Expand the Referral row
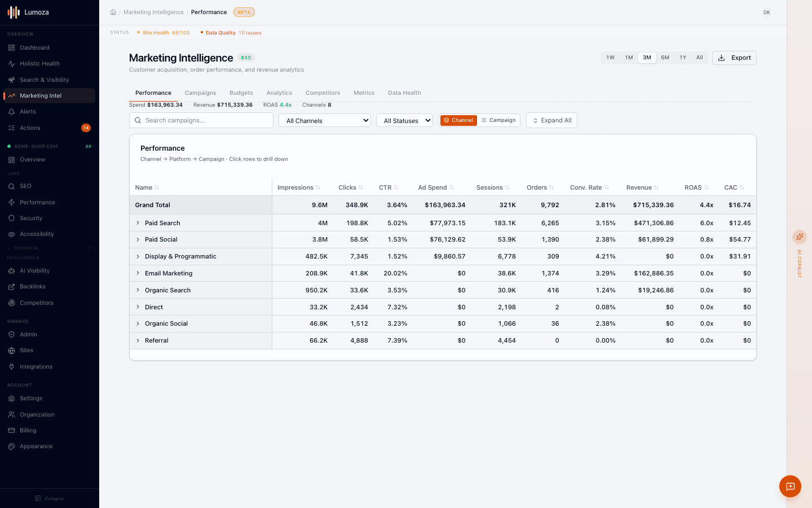The width and height of the screenshot is (812, 508). 138,340
